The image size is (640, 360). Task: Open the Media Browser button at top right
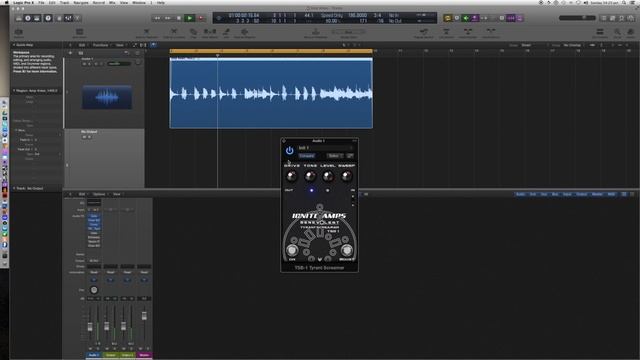tap(631, 18)
